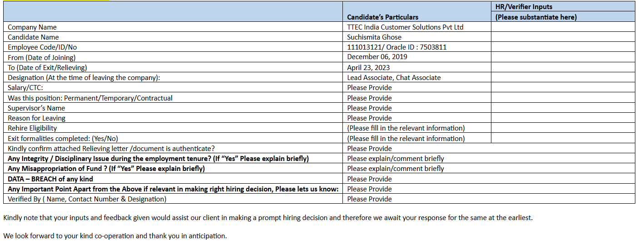Click the Exit formalities completed fill-in placeholder
This screenshot has width=644, height=241.
tap(406, 139)
